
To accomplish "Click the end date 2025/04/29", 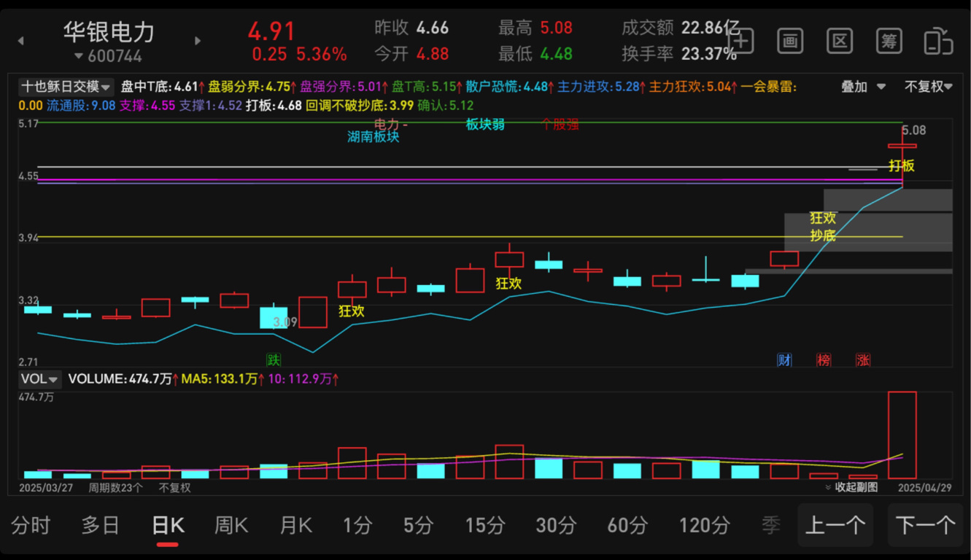I will coord(925,487).
